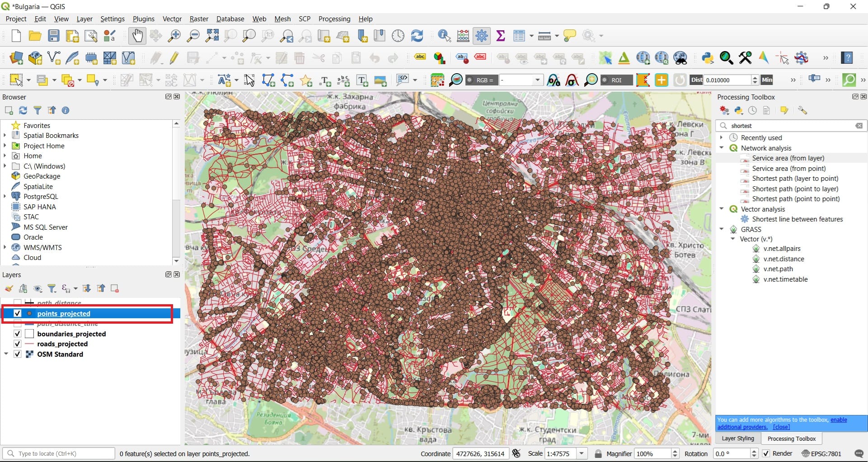This screenshot has height=462, width=868.
Task: Expand the OSM Standard layer legend
Action: [6, 354]
